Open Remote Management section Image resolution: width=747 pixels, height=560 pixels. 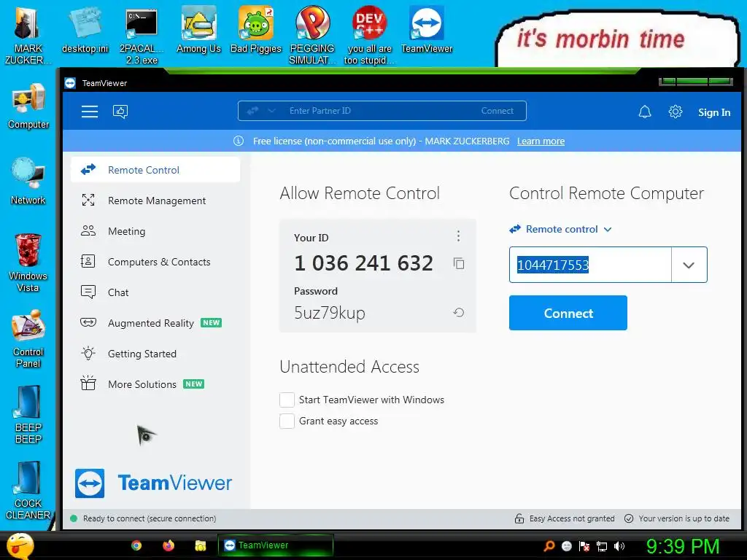pyautogui.click(x=155, y=201)
